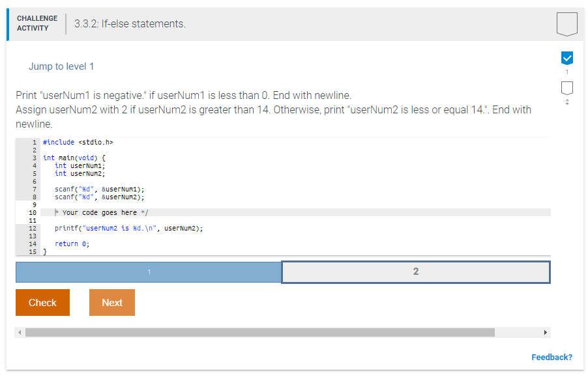Select level 1 on the progress bar
588x379 pixels.
coord(148,272)
